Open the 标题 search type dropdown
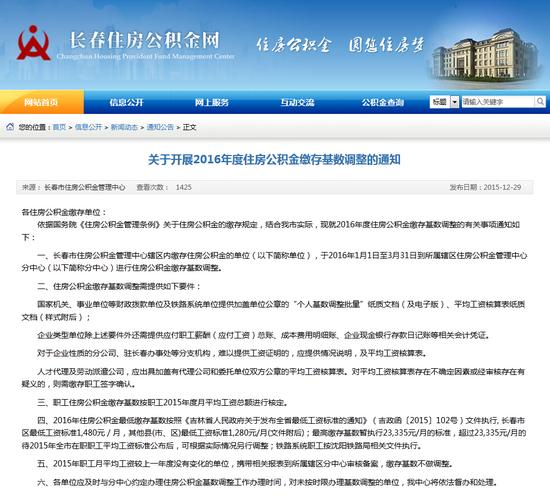The height and width of the screenshot is (499, 550). (444, 102)
